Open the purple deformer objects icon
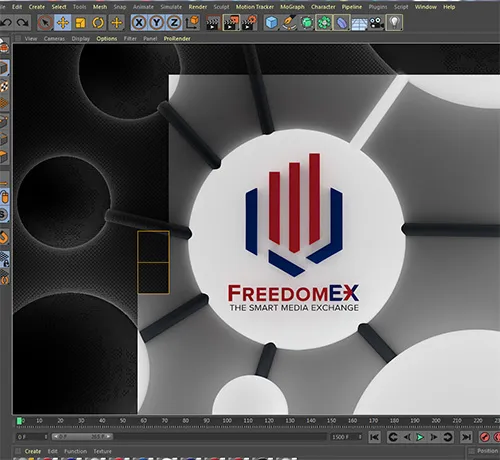Viewport: 500px width, 460px height. [342, 23]
